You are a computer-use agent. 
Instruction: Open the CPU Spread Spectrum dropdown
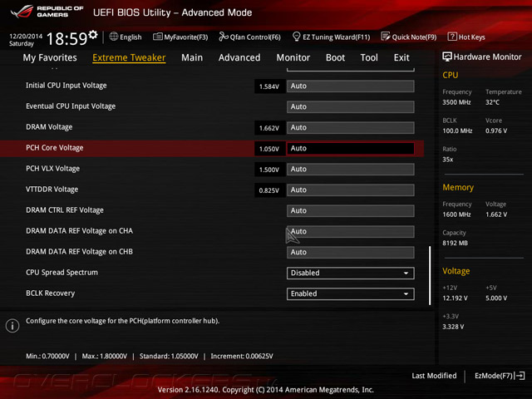coord(351,273)
